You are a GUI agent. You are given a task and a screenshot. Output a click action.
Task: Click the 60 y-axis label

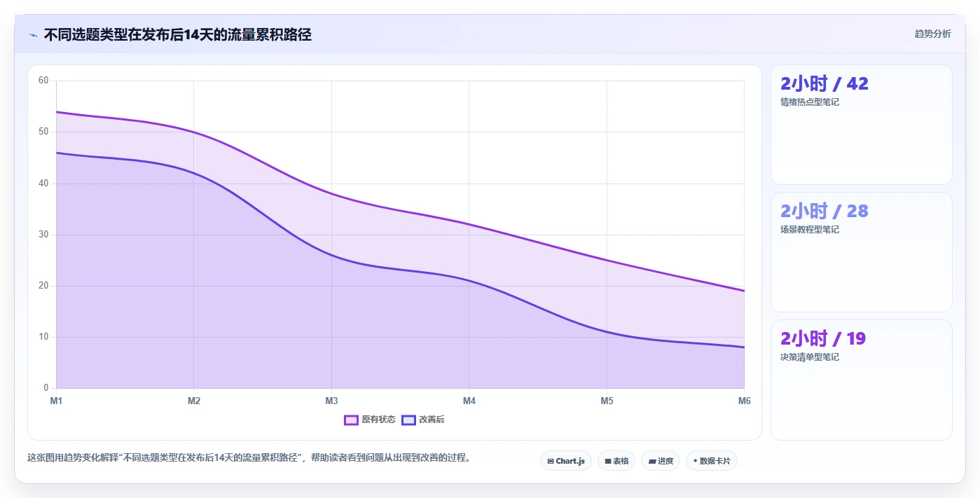[43, 81]
